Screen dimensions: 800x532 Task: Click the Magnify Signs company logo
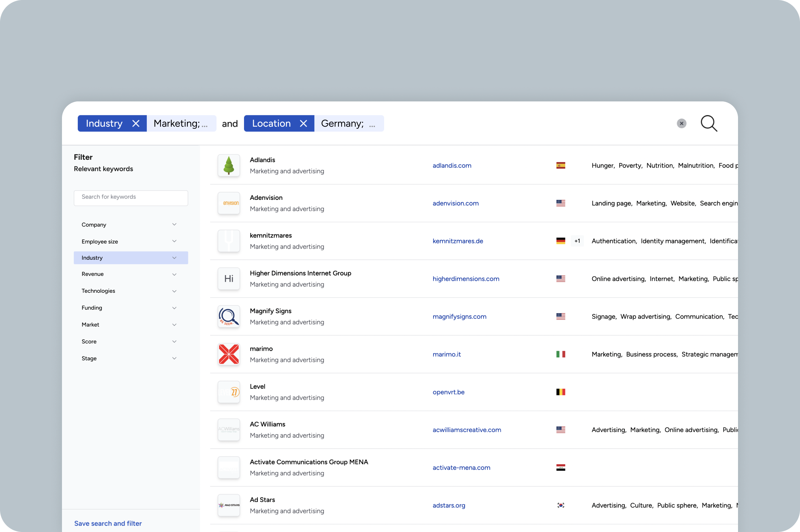[229, 316]
